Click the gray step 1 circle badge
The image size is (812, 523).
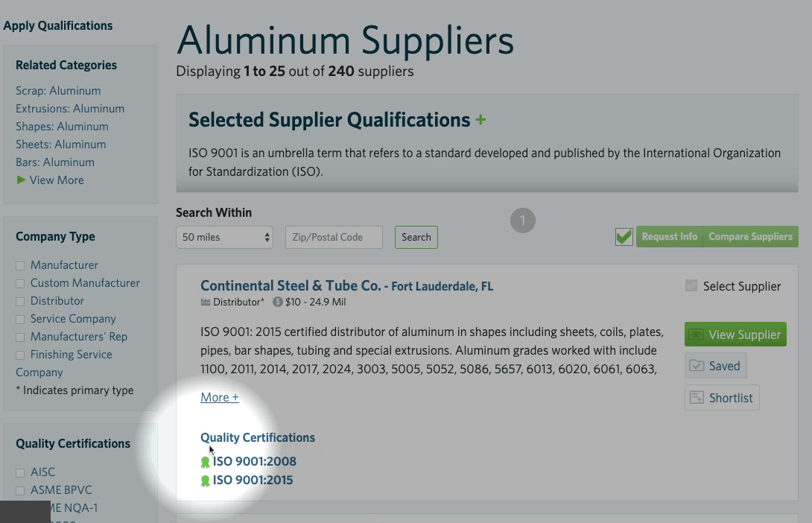tap(523, 221)
